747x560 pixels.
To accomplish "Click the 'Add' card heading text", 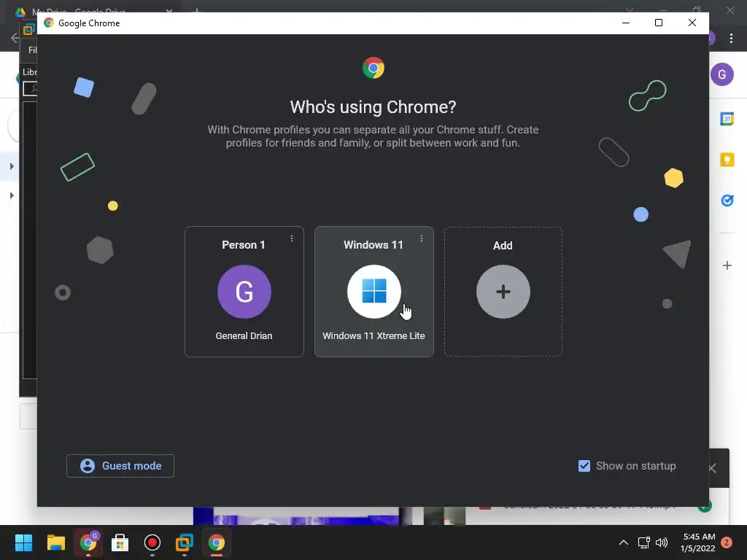I will tap(503, 246).
